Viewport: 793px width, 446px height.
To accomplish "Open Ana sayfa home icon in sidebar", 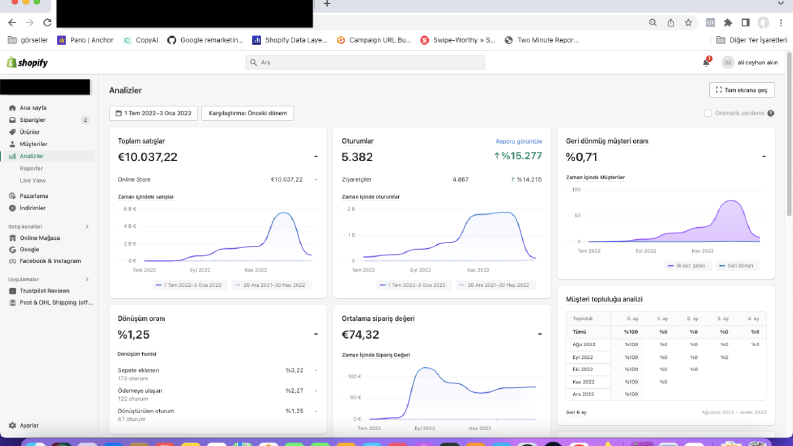I will [12, 108].
